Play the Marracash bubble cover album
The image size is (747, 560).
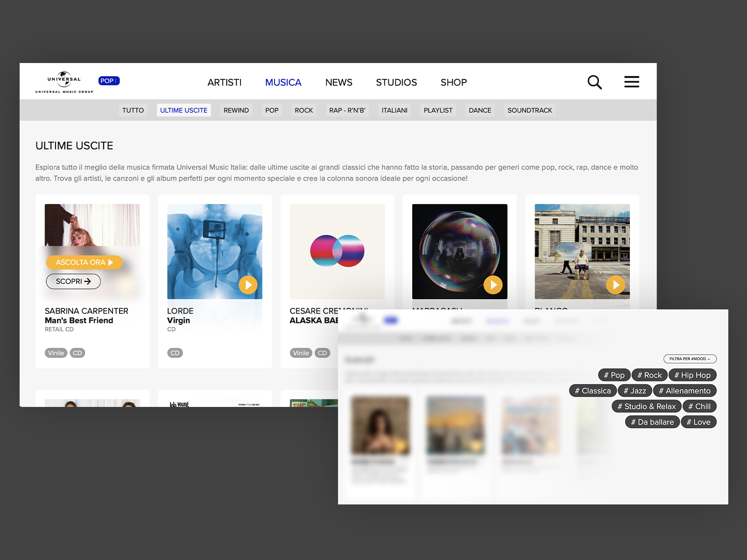pyautogui.click(x=493, y=285)
